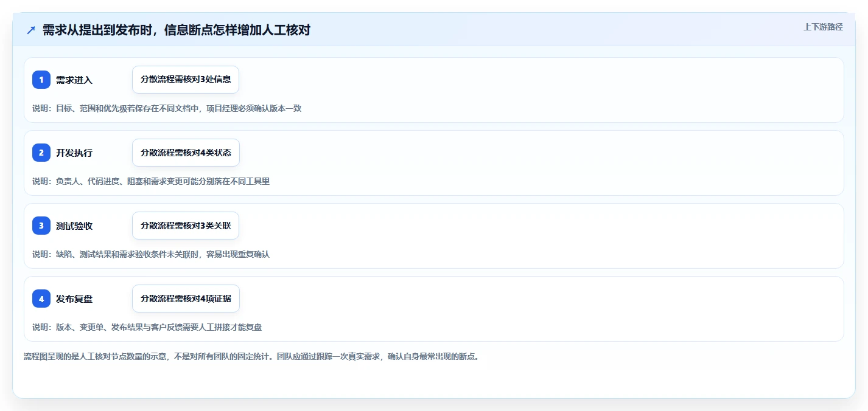
Task: Click the arrow icon beside the title
Action: (30, 30)
